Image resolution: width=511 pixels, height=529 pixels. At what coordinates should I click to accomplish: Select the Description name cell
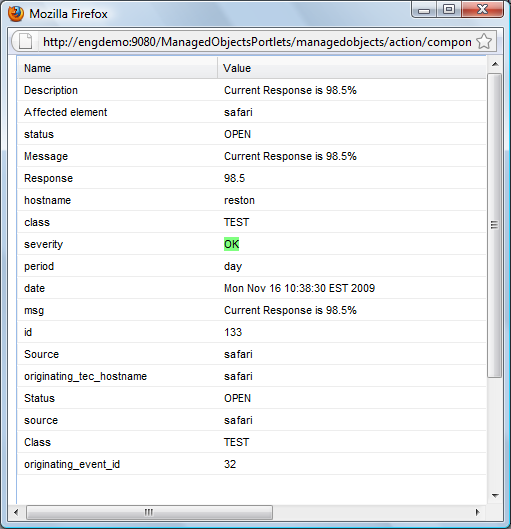[51, 90]
